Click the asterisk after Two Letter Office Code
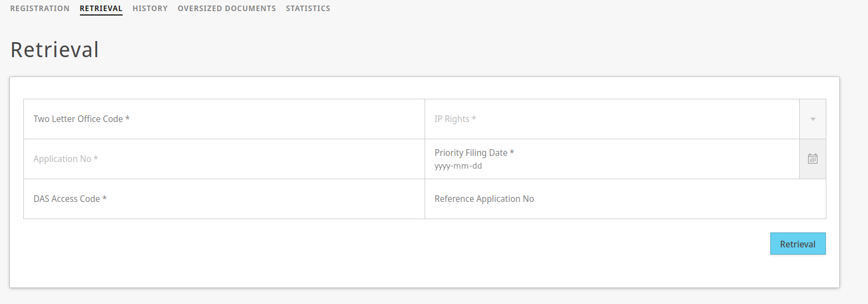The image size is (868, 304). 128,119
